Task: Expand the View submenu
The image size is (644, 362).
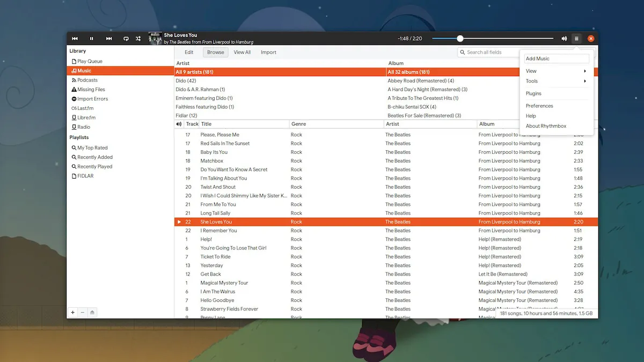Action: click(557, 71)
